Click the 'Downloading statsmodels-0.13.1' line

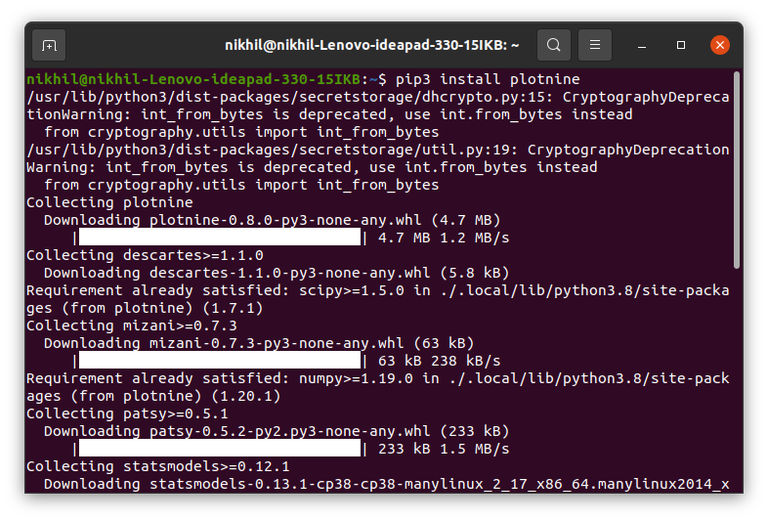click(386, 484)
